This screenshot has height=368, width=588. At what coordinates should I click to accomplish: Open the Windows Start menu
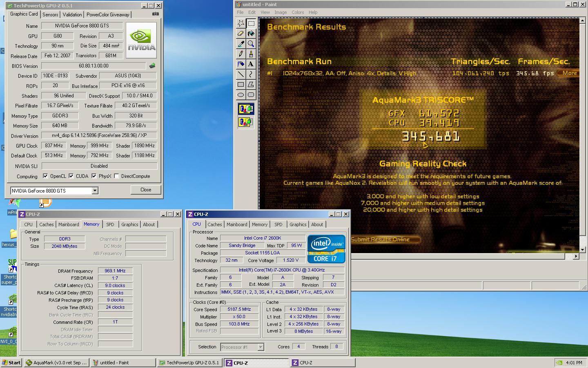click(12, 363)
